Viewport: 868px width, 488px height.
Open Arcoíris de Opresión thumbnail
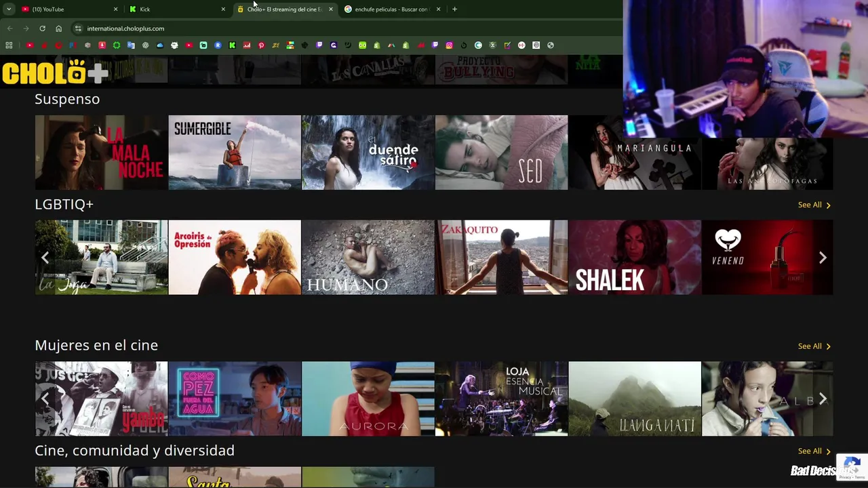click(235, 258)
